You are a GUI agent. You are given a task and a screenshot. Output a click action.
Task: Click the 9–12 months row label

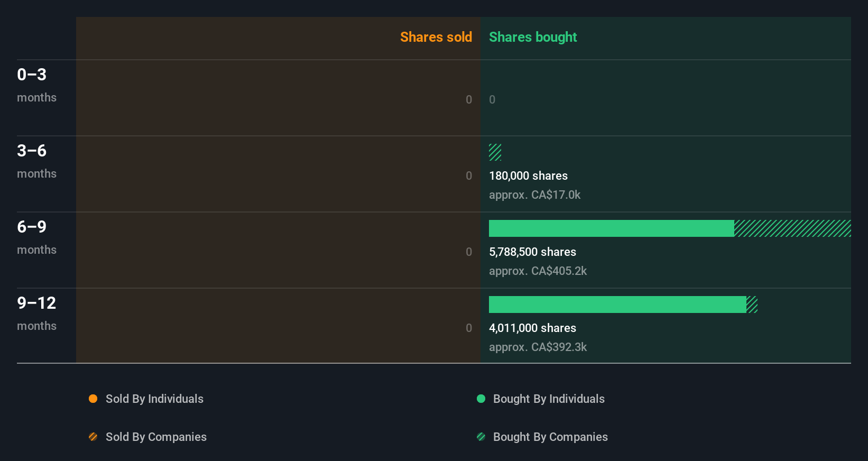(x=36, y=314)
